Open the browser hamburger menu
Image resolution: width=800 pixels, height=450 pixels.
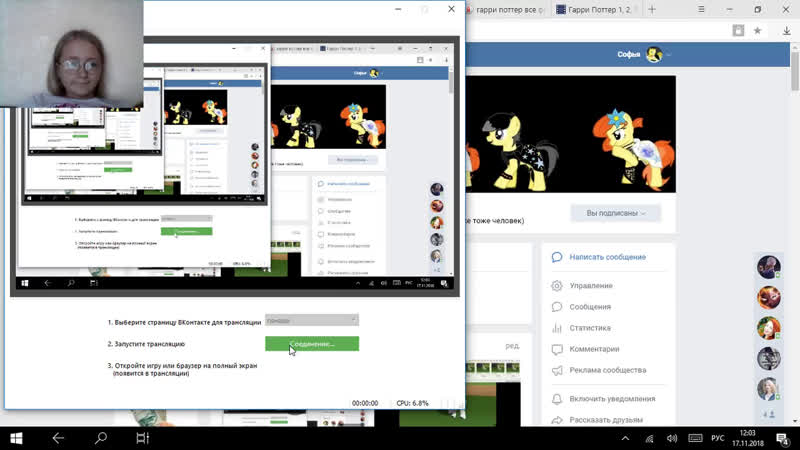point(702,10)
